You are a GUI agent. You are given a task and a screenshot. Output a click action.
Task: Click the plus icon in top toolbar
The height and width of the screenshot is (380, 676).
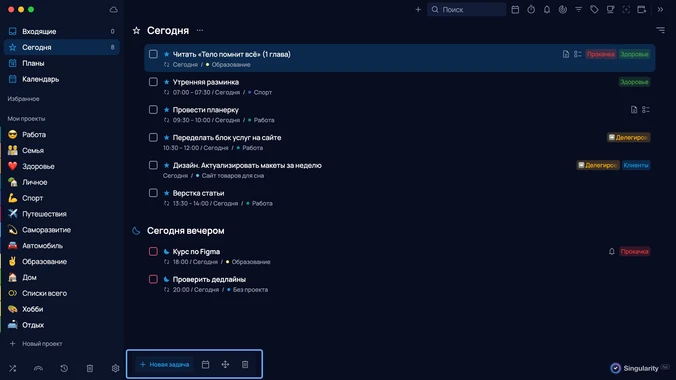click(418, 9)
